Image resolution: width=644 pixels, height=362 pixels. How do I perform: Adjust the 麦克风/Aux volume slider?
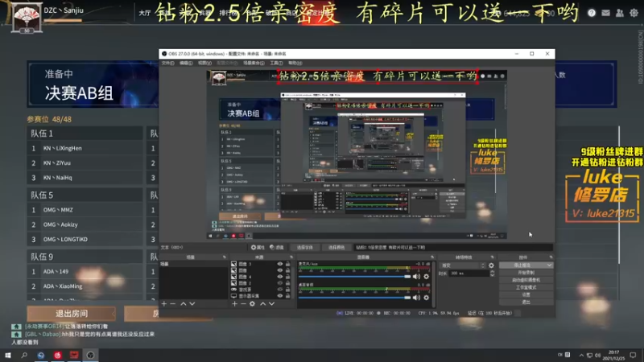pyautogui.click(x=355, y=277)
